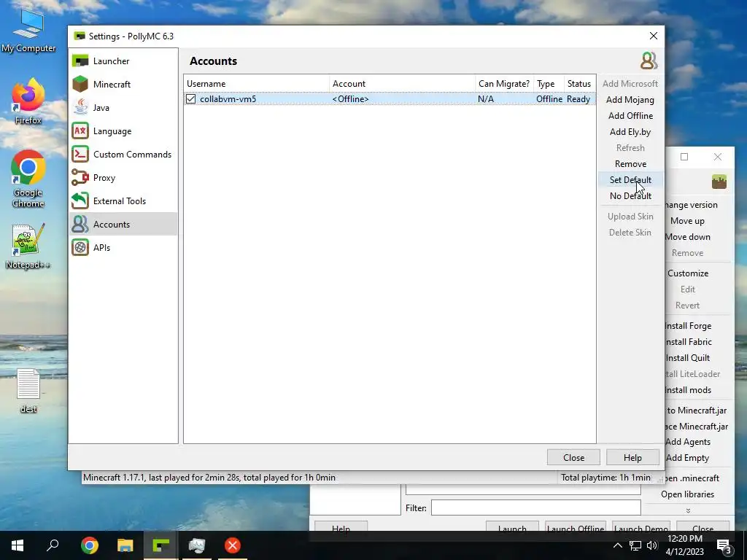This screenshot has height=560, width=747.
Task: Select the Proxy settings icon
Action: point(80,178)
